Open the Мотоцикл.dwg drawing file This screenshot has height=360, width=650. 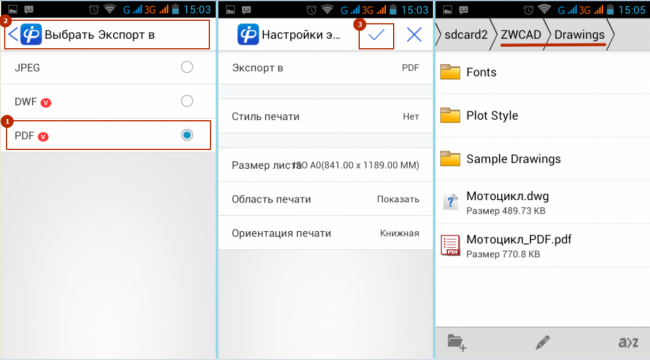click(543, 202)
